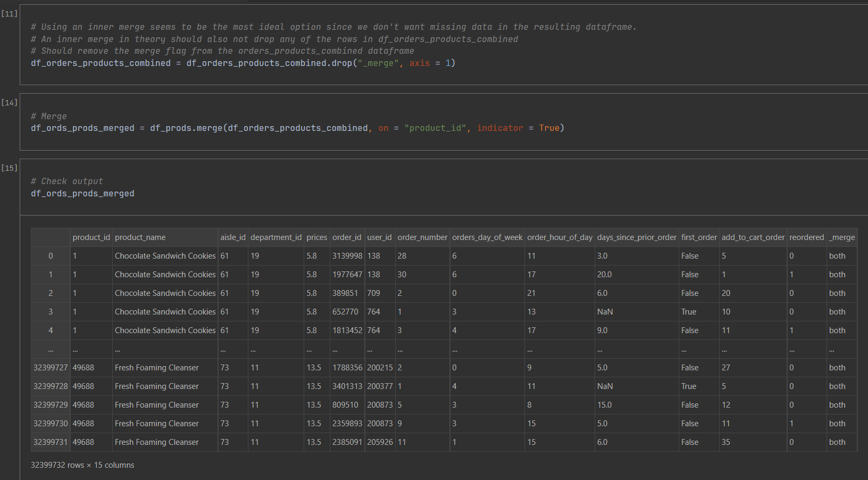Click the execution count label [15]
Viewport: 868px width, 480px height.
(x=9, y=168)
